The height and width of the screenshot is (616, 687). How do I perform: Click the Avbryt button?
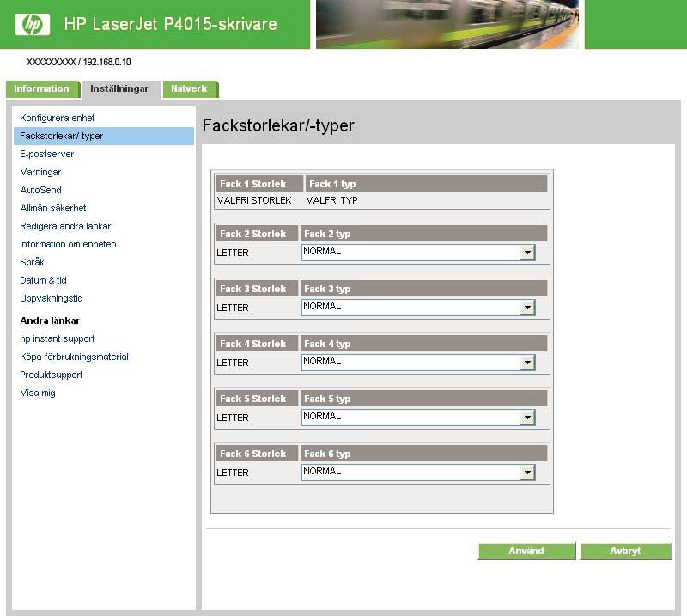(x=626, y=551)
